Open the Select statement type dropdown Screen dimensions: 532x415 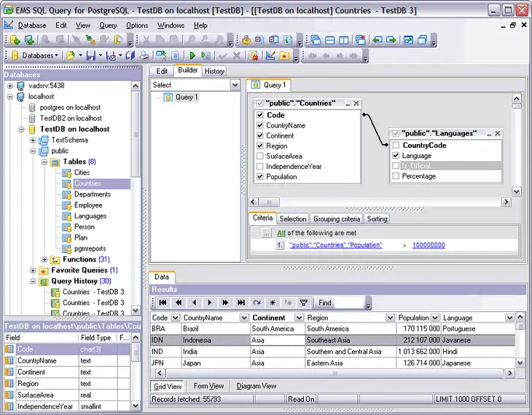(x=235, y=85)
